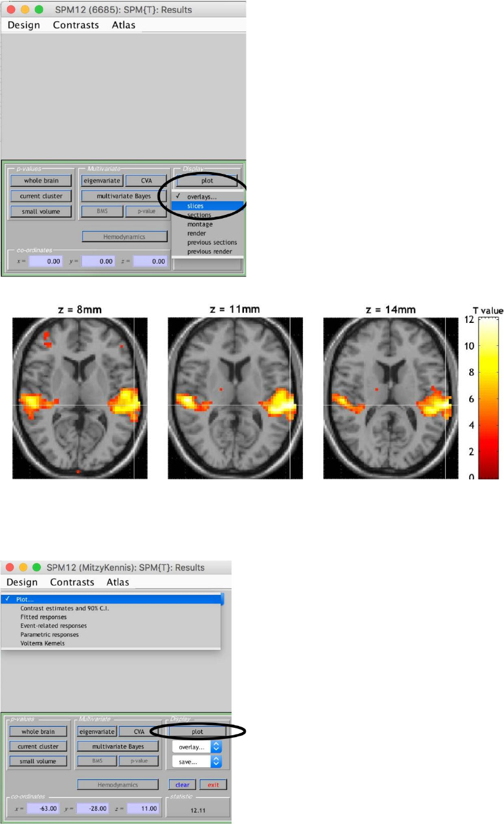Click 'eigenvariate' in SPM12 (6685) window
This screenshot has height=824, width=504.
pos(102,181)
